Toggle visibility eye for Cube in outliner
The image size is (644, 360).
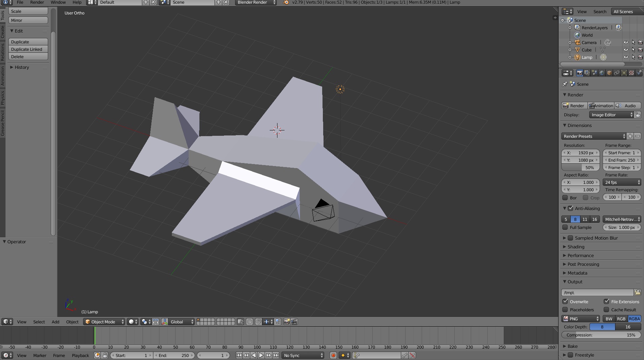(626, 50)
